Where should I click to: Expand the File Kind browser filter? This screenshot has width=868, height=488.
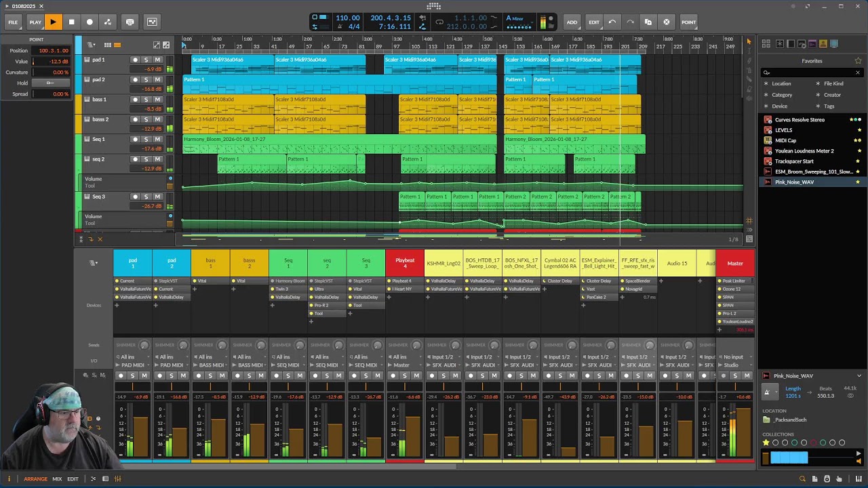[833, 83]
